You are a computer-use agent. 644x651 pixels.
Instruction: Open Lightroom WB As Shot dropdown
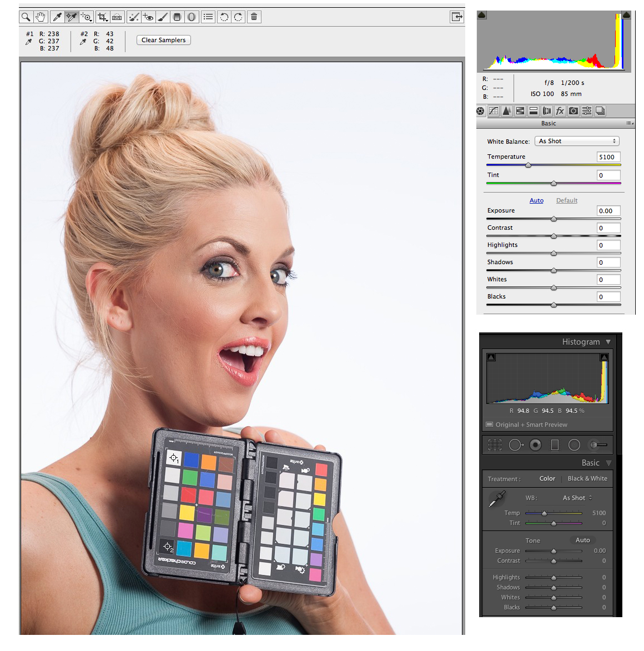(577, 498)
